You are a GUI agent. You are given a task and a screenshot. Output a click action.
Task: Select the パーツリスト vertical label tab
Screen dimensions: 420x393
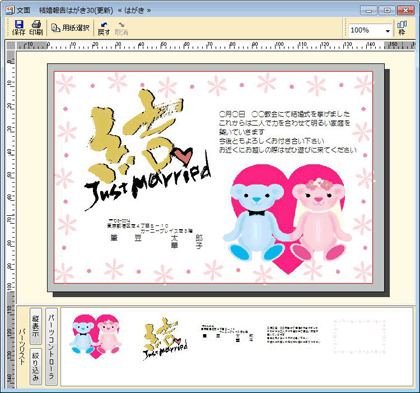point(22,347)
